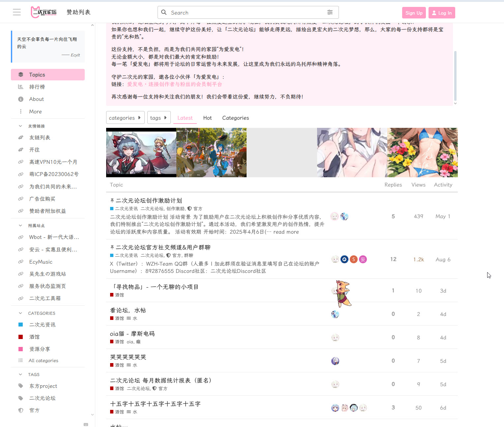Open topic 二次元论坛创作激励计划
Image resolution: width=504 pixels, height=427 pixels.
click(x=149, y=201)
